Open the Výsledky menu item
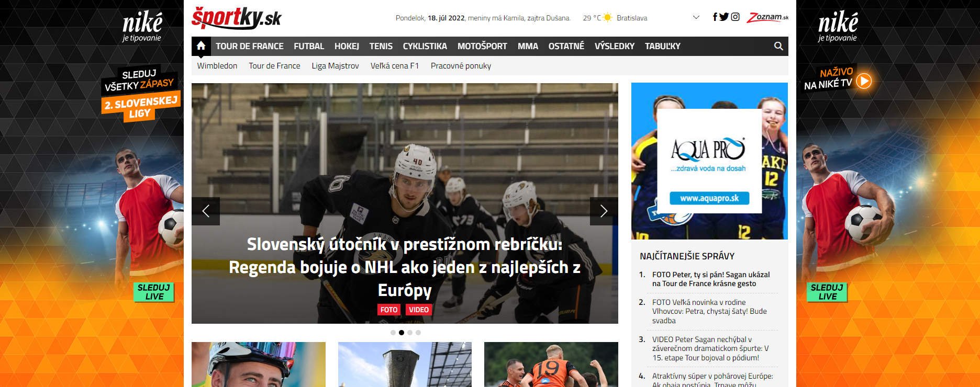Image resolution: width=980 pixels, height=387 pixels. [614, 46]
